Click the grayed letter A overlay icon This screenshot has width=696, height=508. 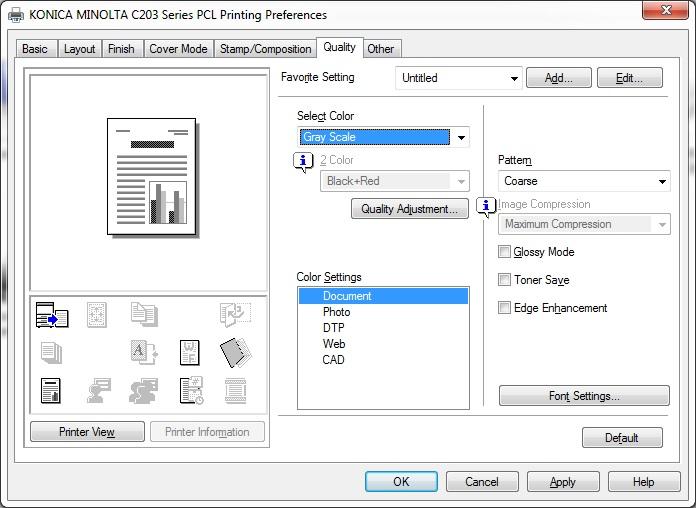pyautogui.click(x=144, y=353)
